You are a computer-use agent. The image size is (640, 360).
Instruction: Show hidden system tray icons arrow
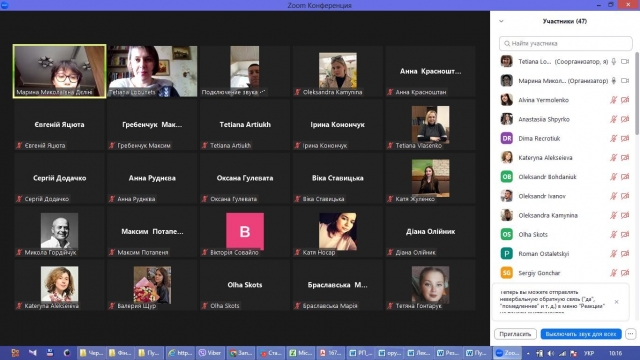point(528,353)
